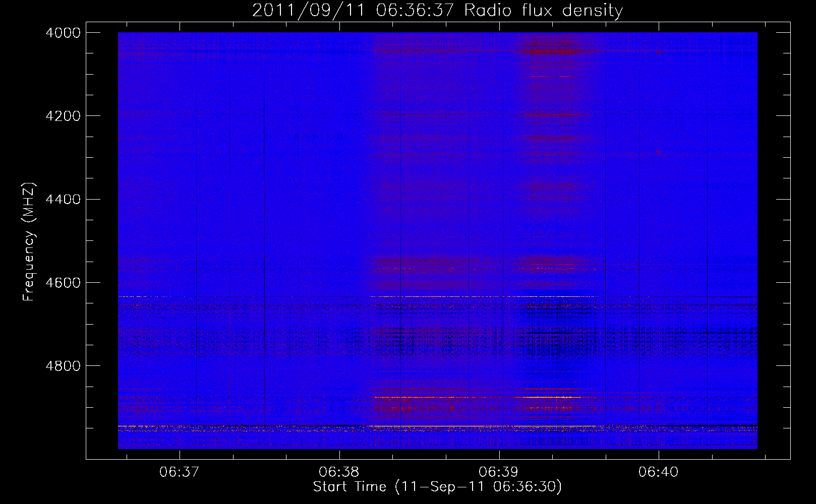Click the 06:39 time tick label
This screenshot has height=504, width=816.
pos(499,472)
